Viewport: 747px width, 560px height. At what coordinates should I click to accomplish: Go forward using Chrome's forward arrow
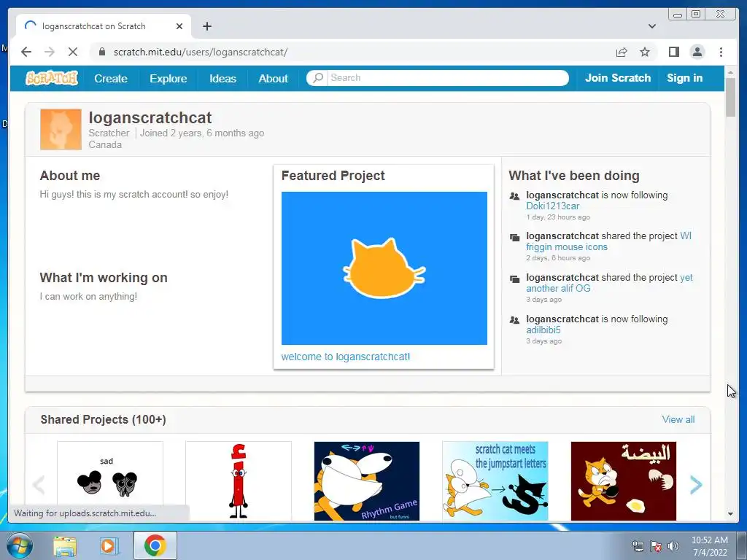coord(50,52)
